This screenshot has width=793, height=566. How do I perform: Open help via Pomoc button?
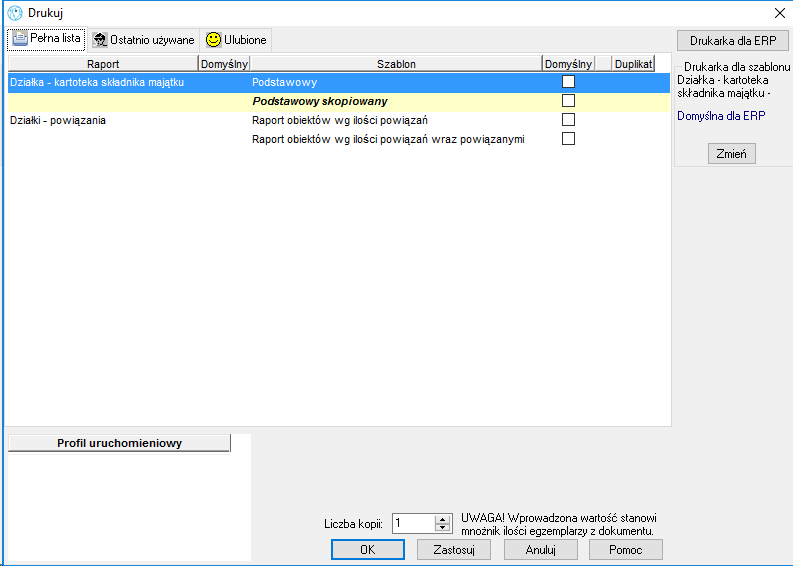point(626,550)
